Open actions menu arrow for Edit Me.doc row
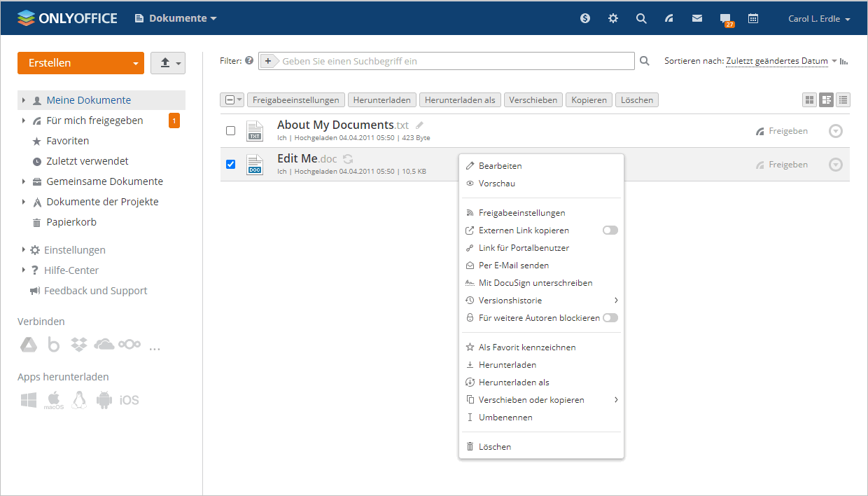Viewport: 868px width, 496px height. (x=836, y=165)
